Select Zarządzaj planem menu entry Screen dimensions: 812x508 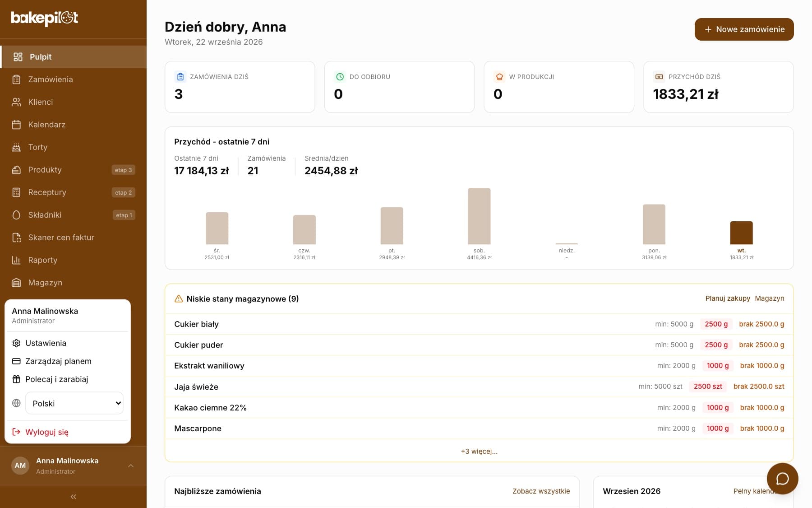click(x=68, y=361)
